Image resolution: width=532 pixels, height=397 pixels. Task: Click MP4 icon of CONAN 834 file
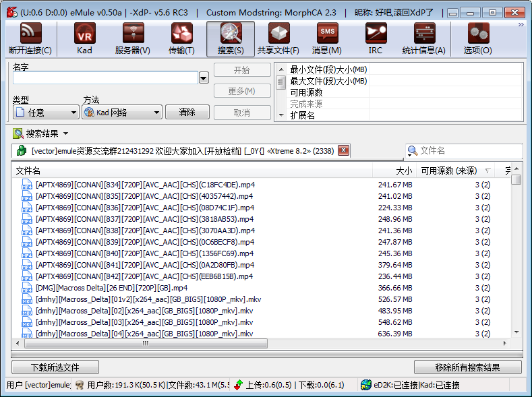(27, 185)
